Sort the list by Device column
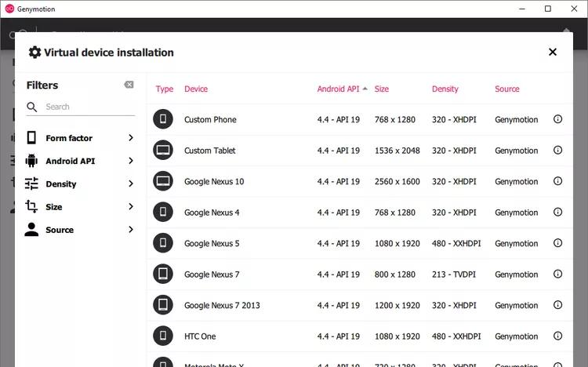Screen dimensions: 588x367 coord(196,89)
